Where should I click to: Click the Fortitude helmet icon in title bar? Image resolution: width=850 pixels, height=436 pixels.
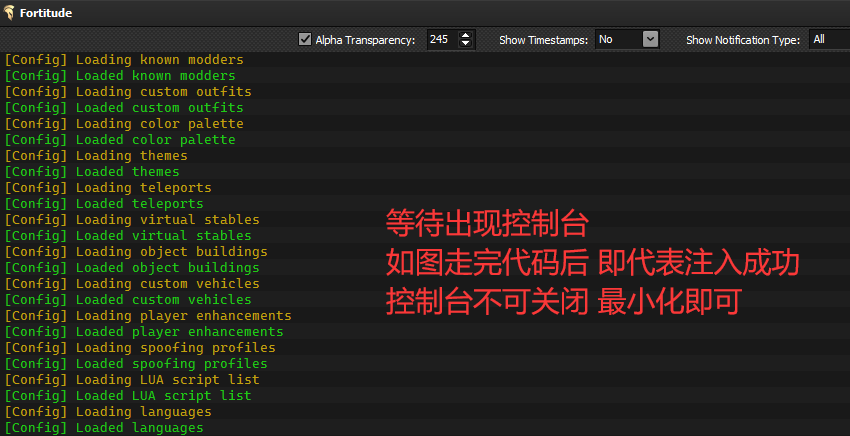tap(9, 12)
